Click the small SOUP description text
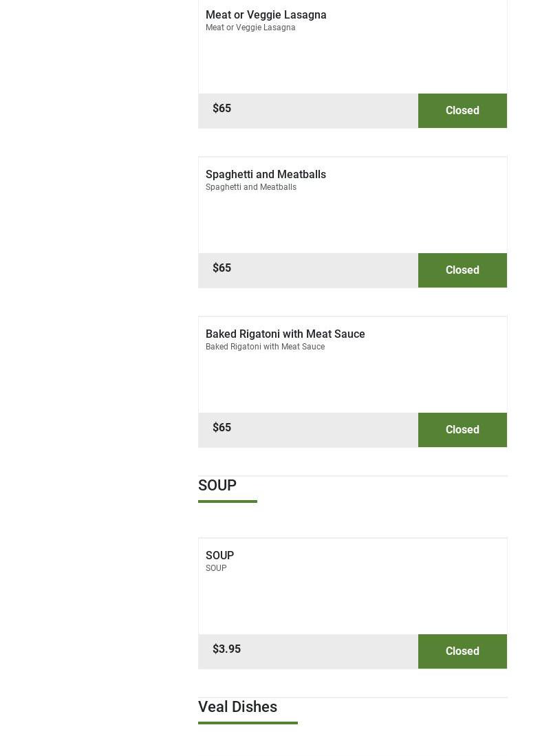This screenshot has width=540, height=756. tap(216, 569)
